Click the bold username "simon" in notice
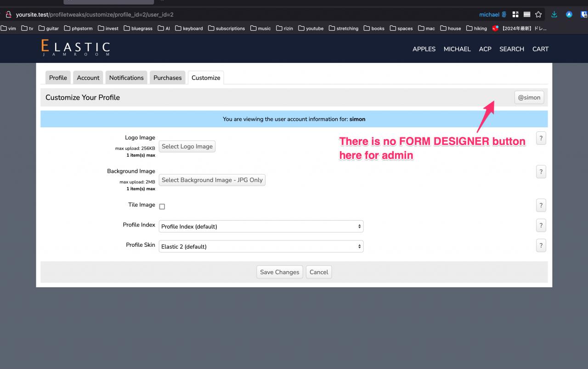The height and width of the screenshot is (369, 588). [x=357, y=119]
